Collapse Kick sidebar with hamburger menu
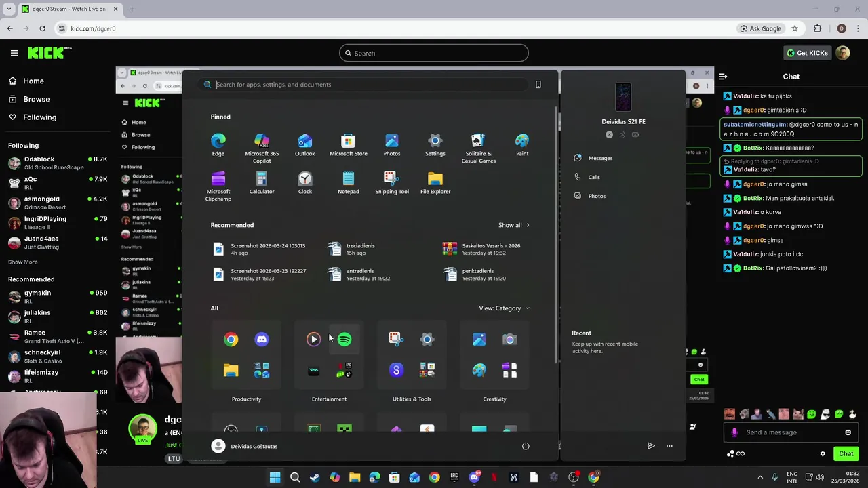This screenshot has width=868, height=488. pos(14,53)
